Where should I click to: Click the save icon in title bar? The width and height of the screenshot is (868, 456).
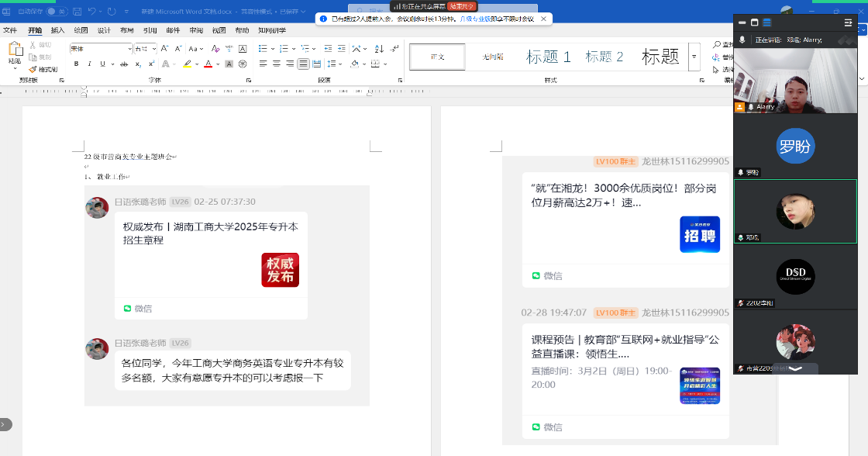[x=76, y=12]
